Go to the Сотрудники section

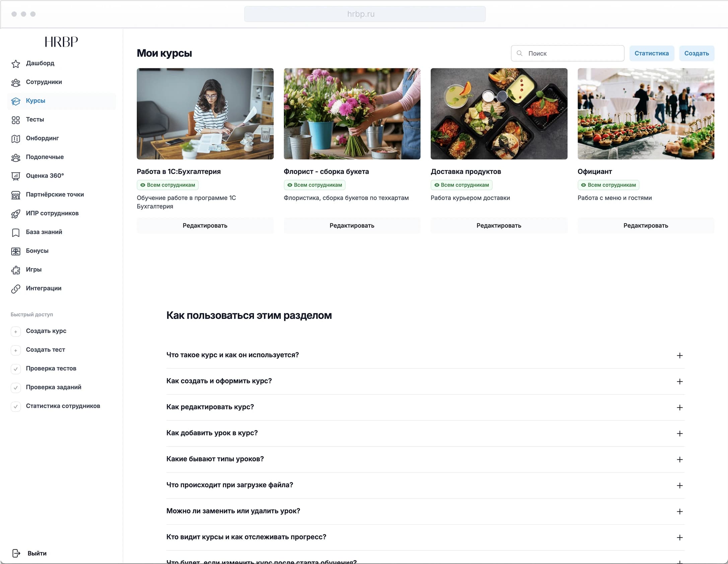44,82
